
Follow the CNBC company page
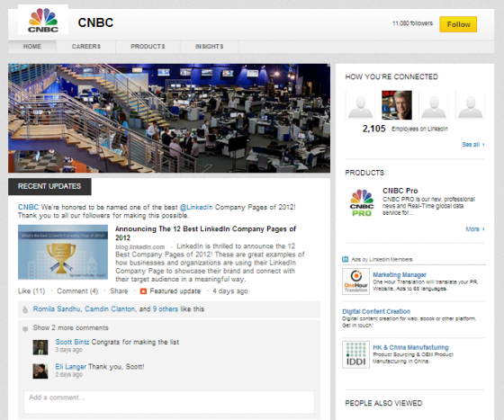(x=458, y=24)
